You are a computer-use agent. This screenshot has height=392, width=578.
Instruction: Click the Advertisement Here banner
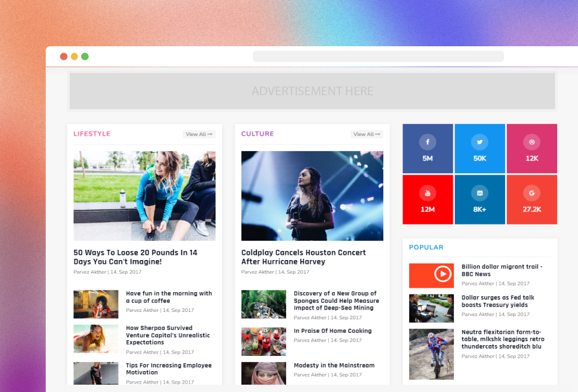pos(312,91)
